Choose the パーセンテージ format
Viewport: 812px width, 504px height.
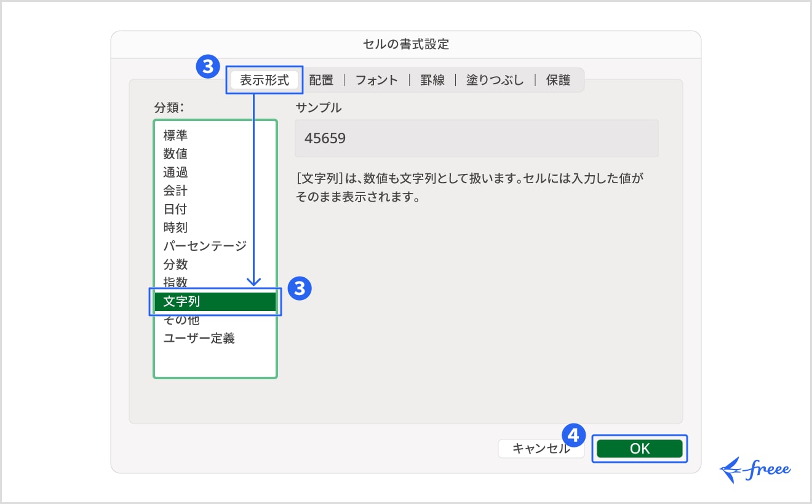203,246
